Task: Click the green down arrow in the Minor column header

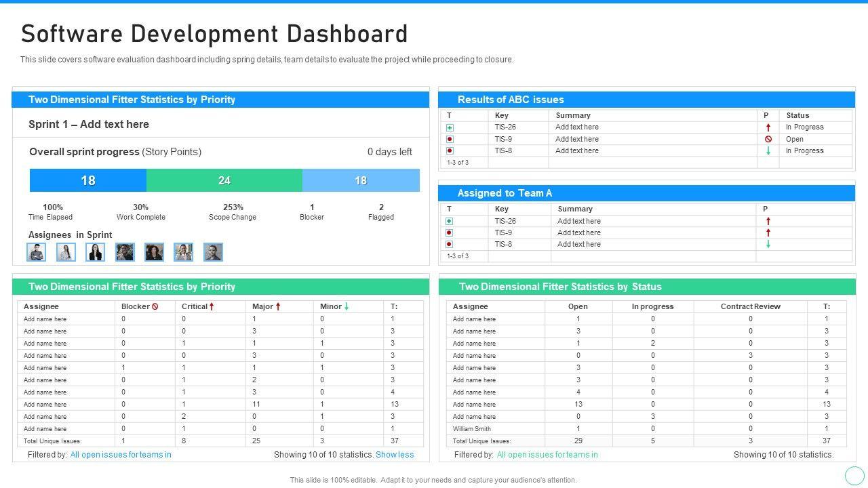Action: (347, 306)
